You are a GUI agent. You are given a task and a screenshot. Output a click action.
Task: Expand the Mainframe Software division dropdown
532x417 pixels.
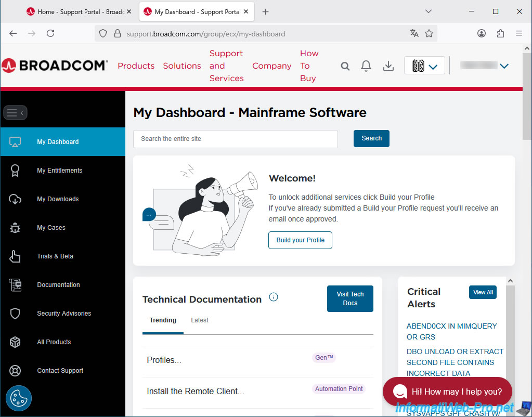click(x=424, y=66)
